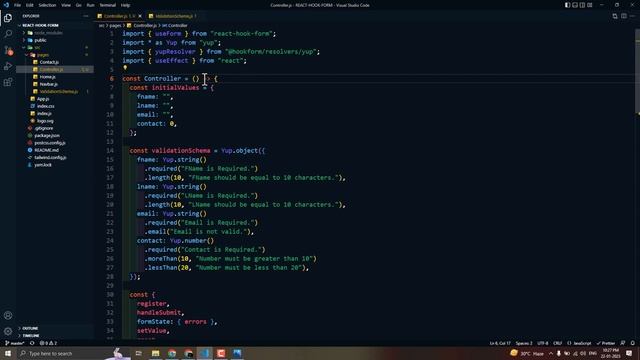The image size is (640, 360).
Task: Open the Help menu
Action: click(125, 5)
